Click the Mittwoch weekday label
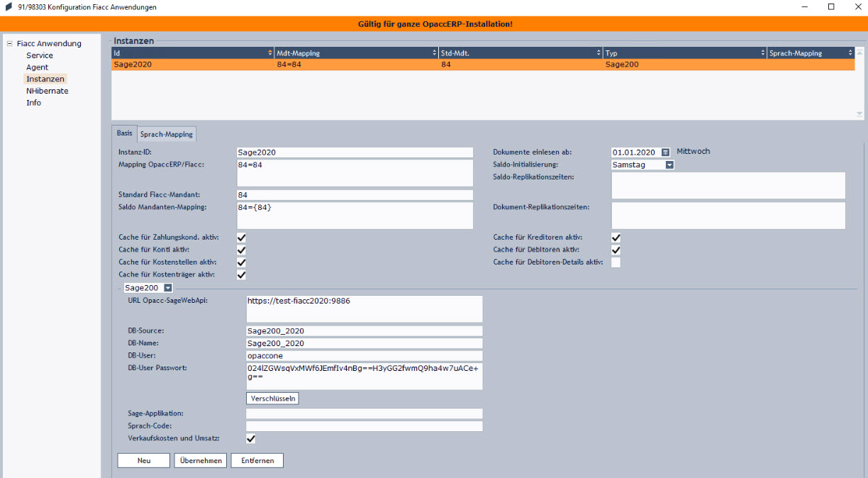The image size is (868, 478). point(694,151)
